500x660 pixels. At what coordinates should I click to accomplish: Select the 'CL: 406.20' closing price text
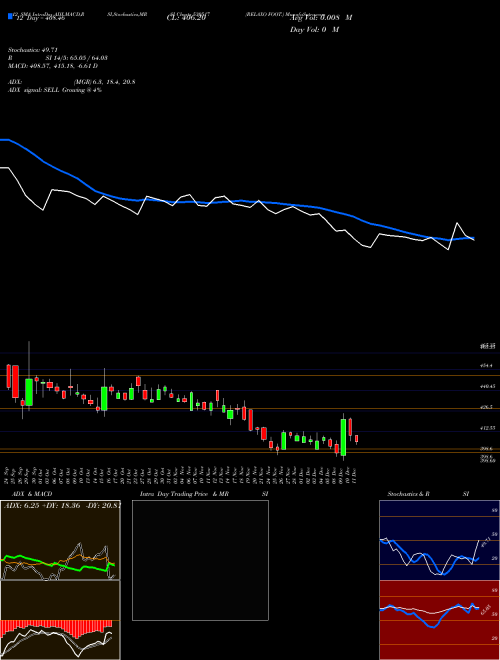[x=186, y=18]
